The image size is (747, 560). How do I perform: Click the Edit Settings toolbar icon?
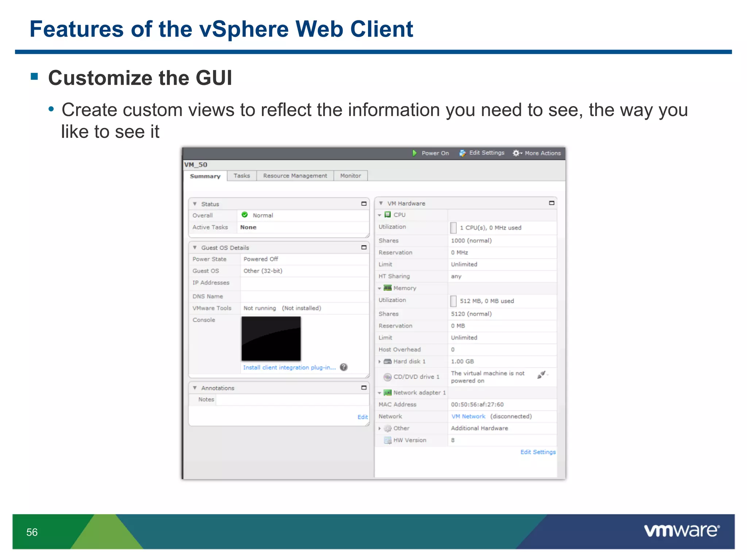tap(462, 153)
